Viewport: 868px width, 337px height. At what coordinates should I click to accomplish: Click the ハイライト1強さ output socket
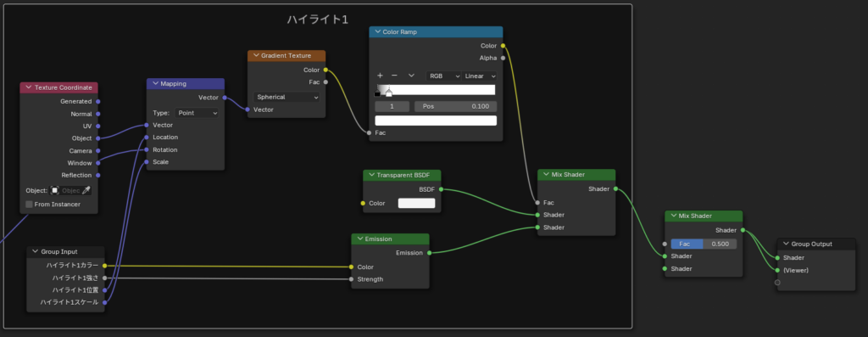(104, 278)
